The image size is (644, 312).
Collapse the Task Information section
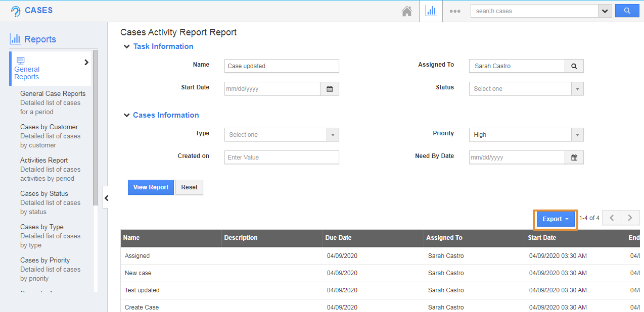coord(126,46)
